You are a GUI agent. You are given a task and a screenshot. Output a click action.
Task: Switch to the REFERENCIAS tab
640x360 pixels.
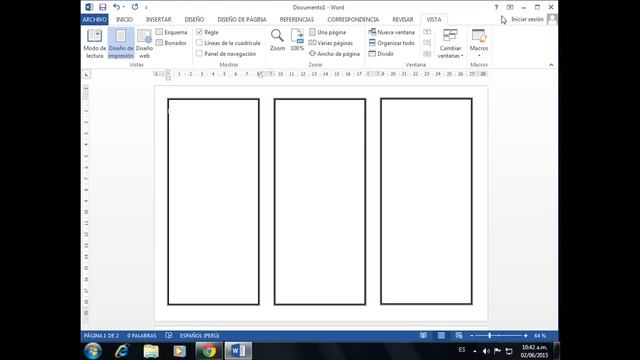tap(297, 20)
